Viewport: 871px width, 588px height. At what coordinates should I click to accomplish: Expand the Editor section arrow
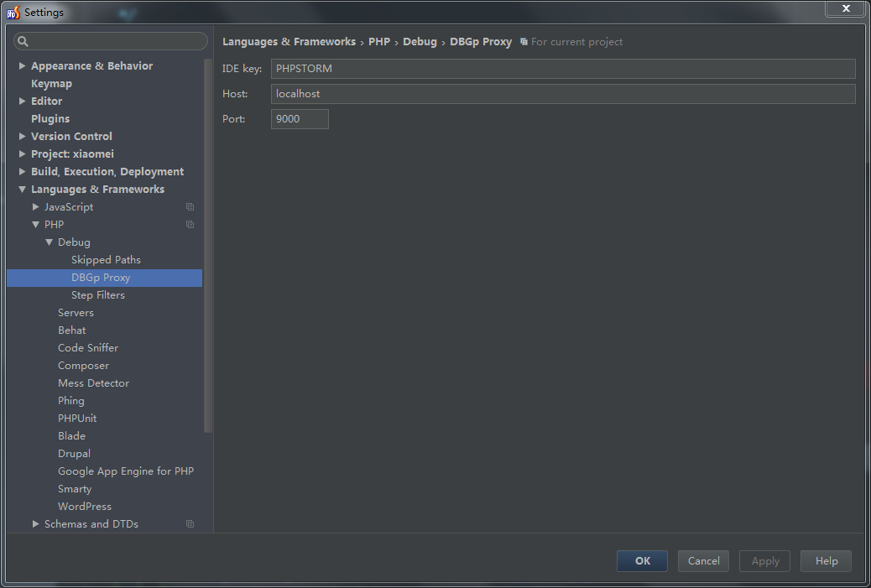tap(22, 101)
